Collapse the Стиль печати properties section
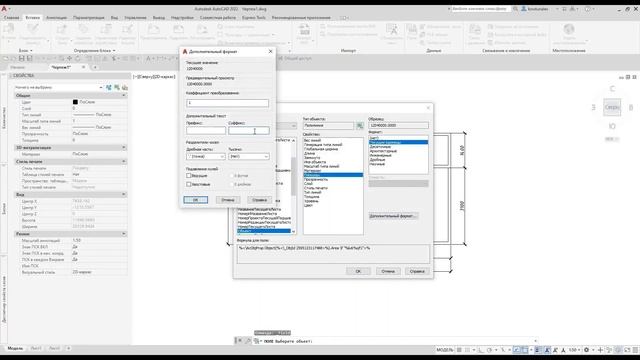This screenshot has height=360, width=640. pyautogui.click(x=124, y=162)
